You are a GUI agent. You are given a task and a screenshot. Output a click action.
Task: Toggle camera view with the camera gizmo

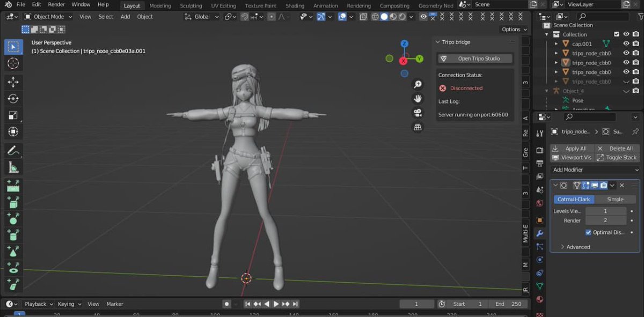(418, 113)
